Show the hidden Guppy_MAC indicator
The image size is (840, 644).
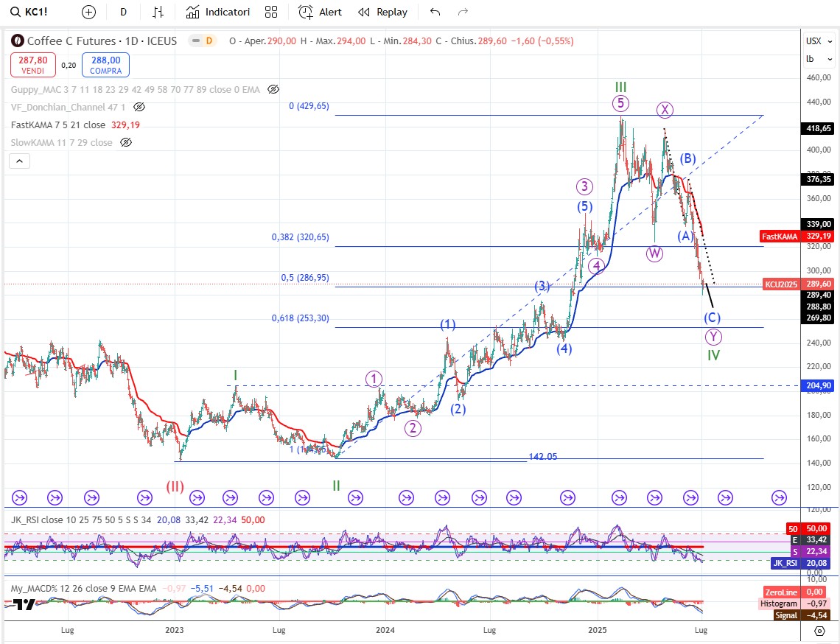[x=273, y=89]
